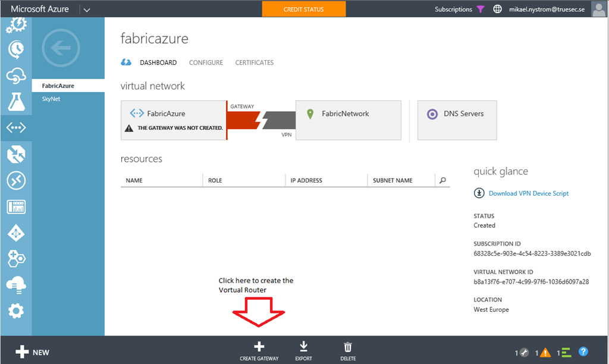
Task: Open the help question mark icon
Action: (583, 352)
